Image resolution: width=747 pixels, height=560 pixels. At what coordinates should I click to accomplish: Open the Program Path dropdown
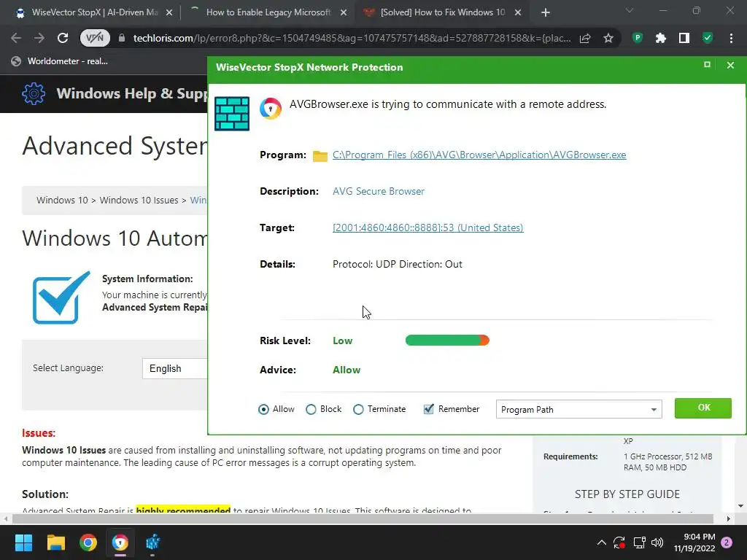click(578, 410)
